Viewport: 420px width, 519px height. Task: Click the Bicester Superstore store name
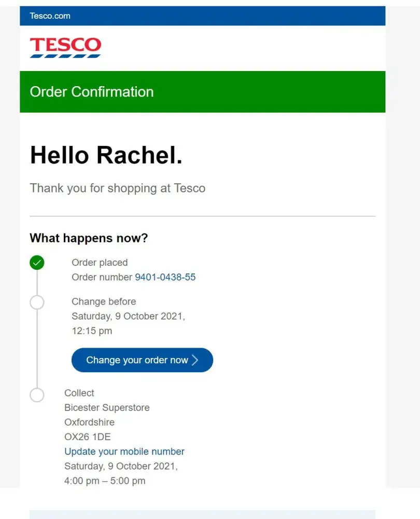[107, 407]
